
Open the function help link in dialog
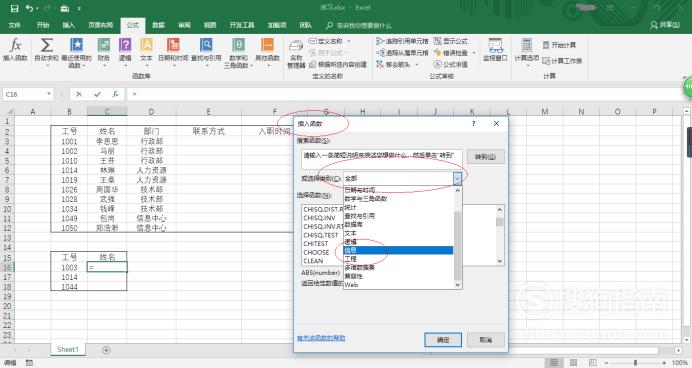(x=321, y=338)
